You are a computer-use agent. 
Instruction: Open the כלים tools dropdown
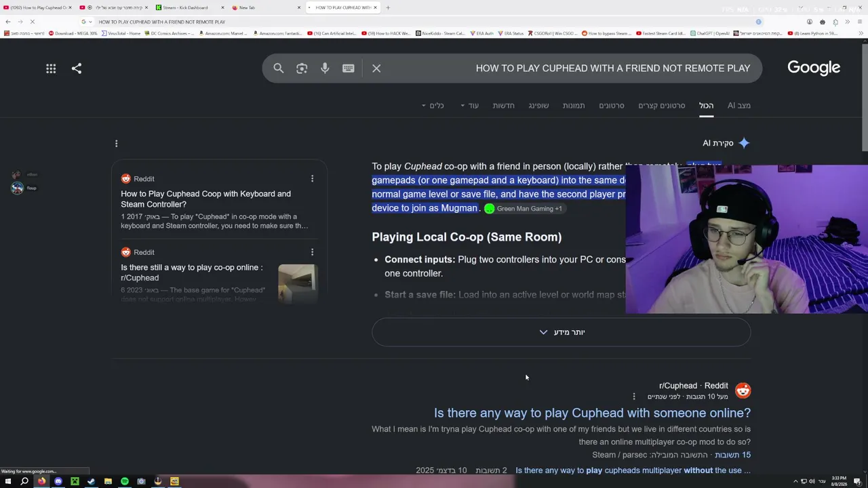[433, 105]
